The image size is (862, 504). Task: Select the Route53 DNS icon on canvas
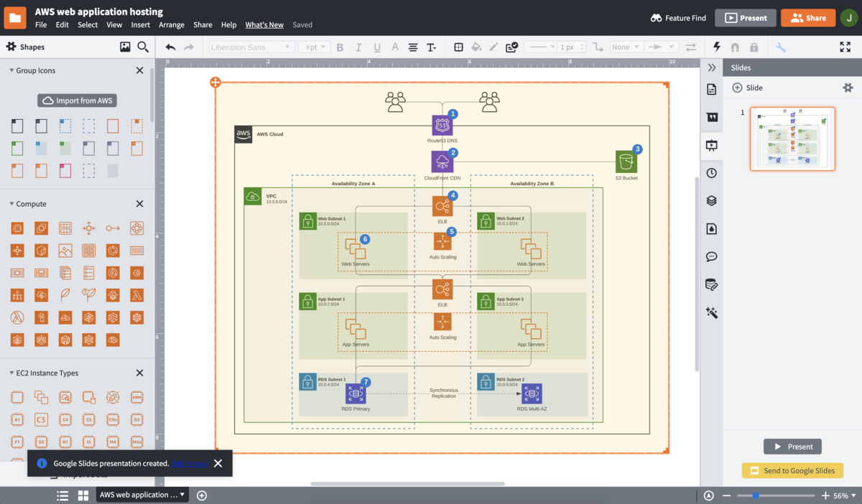pos(442,126)
